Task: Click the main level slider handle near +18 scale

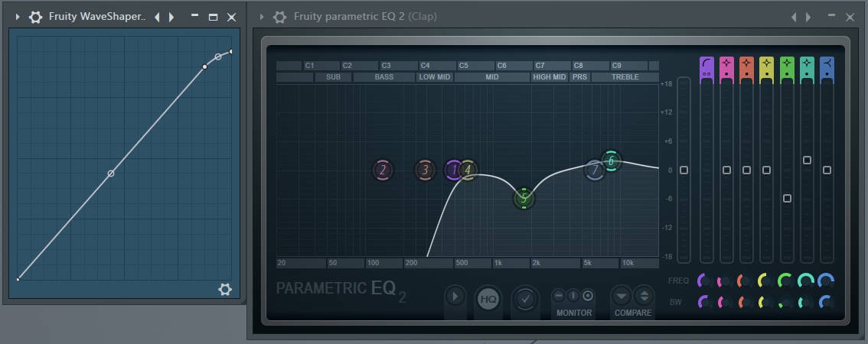Action: (x=684, y=170)
